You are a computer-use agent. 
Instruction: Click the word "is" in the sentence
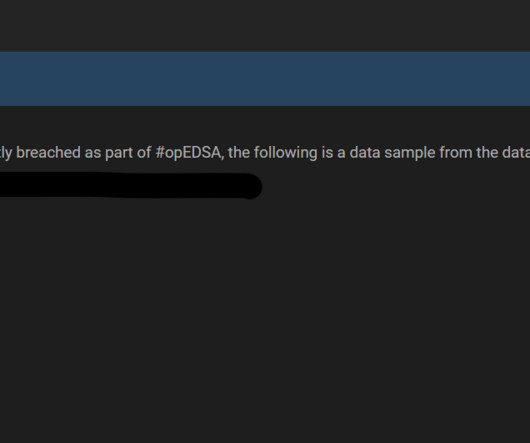click(x=327, y=152)
